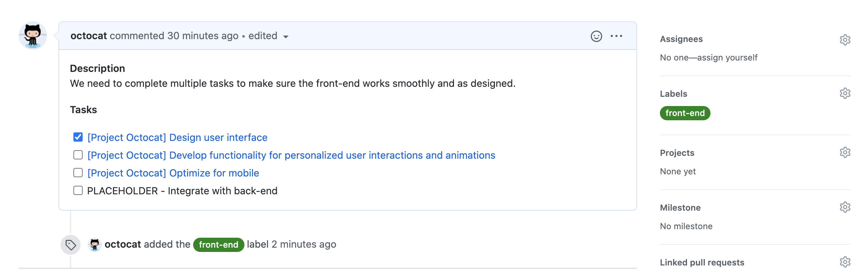Click the front-end label in the sidebar
Screen dimensions: 868x274
(x=684, y=113)
